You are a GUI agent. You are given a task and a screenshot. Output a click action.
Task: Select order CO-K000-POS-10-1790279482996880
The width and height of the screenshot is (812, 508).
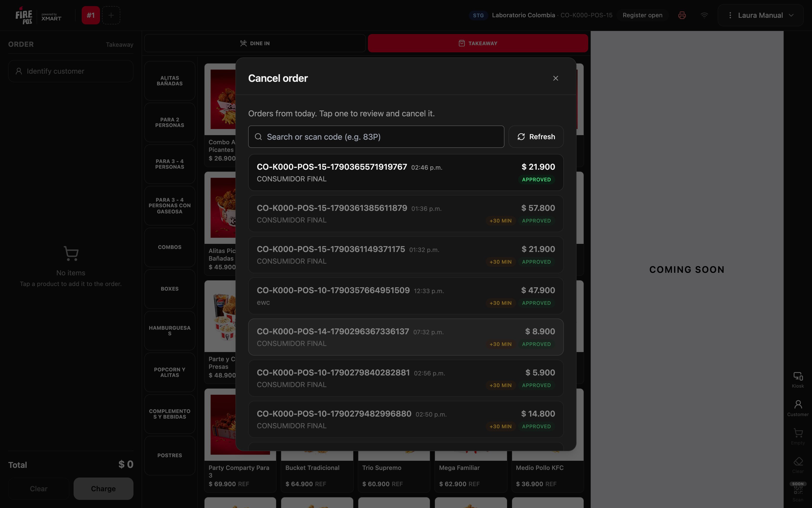click(406, 419)
